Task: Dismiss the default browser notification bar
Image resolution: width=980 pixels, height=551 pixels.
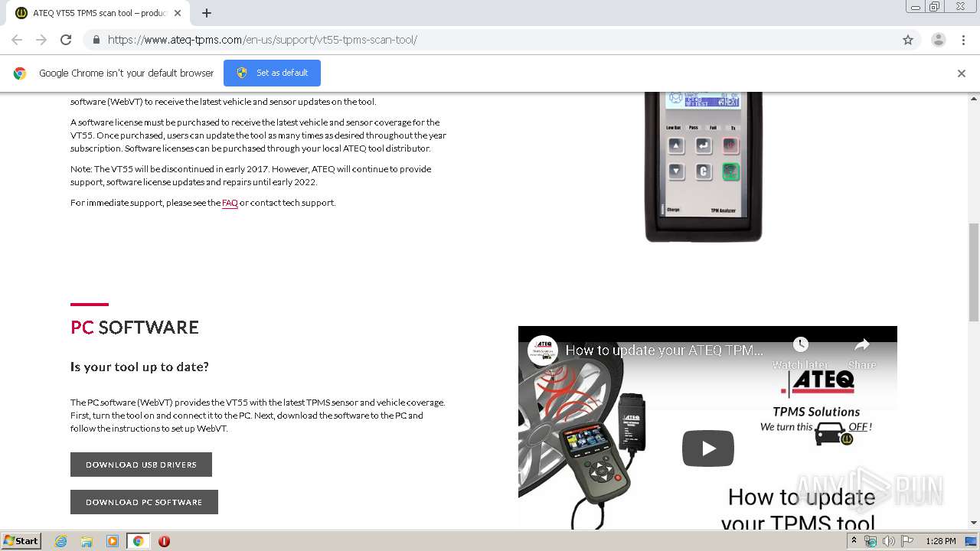Action: [x=962, y=73]
